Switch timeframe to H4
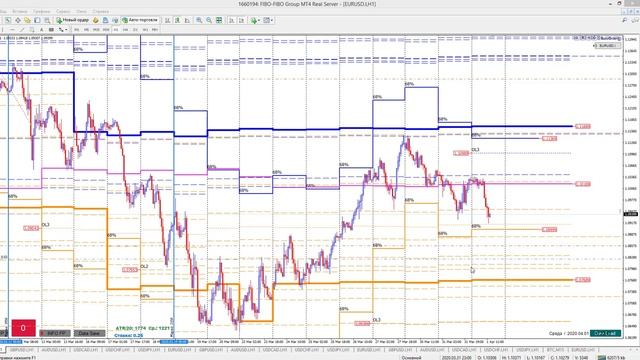This screenshot has width=640, height=360. click(x=125, y=30)
